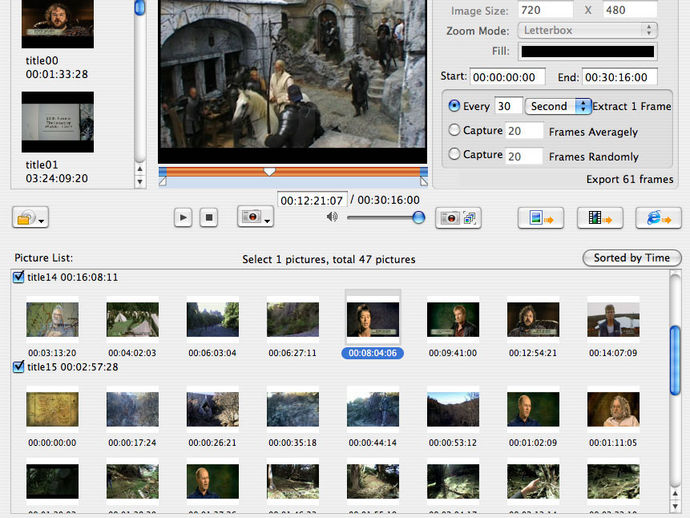This screenshot has height=518, width=690.
Task: Click the 'Export 61 frames' text
Action: tap(629, 179)
